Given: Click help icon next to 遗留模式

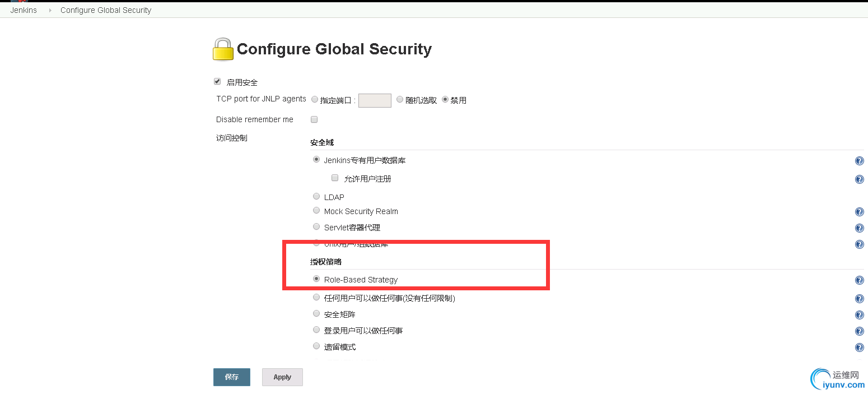Looking at the screenshot, I should 859,347.
